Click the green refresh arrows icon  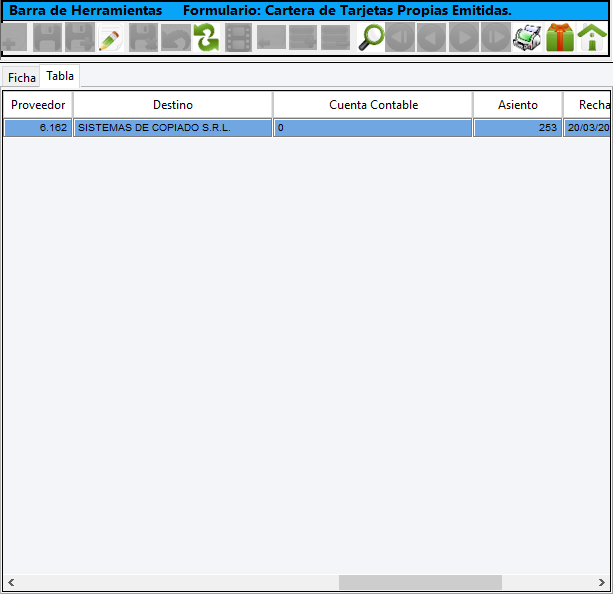(x=207, y=38)
